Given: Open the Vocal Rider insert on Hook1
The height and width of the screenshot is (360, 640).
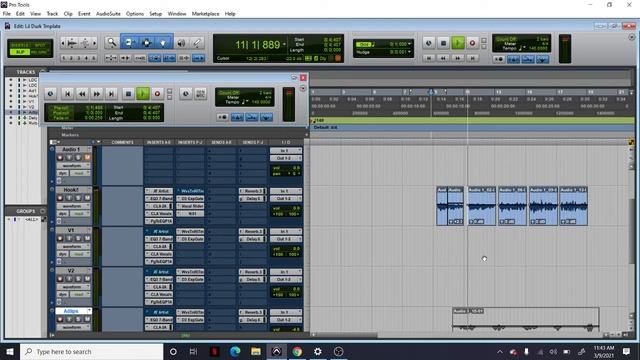Looking at the screenshot, I should (190, 206).
